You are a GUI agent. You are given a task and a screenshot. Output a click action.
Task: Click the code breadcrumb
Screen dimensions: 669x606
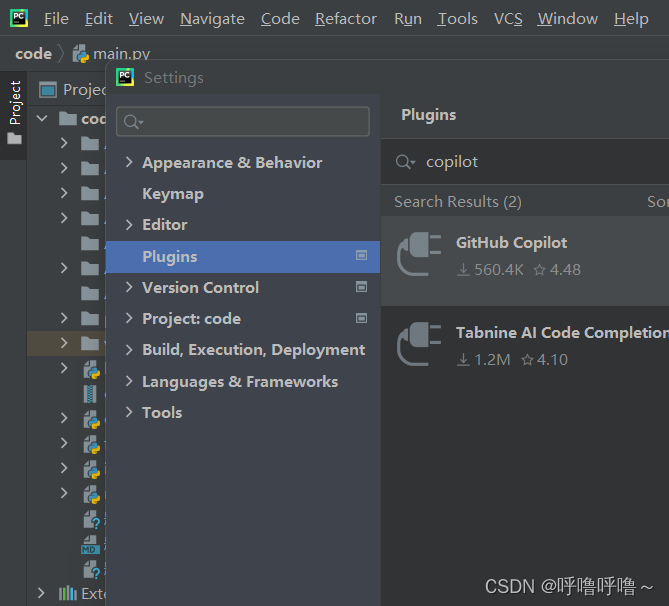coord(33,54)
